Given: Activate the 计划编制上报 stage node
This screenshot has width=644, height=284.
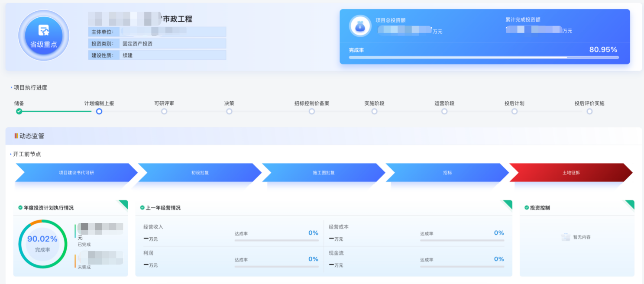Looking at the screenshot, I should (99, 111).
